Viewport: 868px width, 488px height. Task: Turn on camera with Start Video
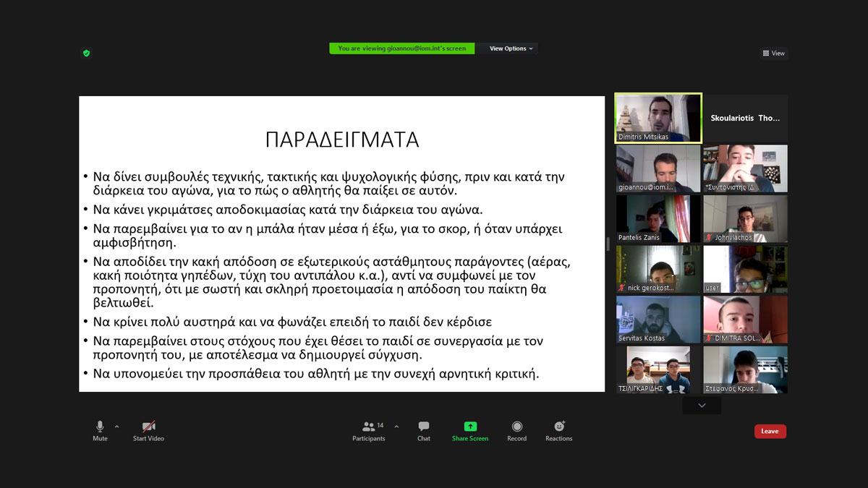(x=148, y=431)
